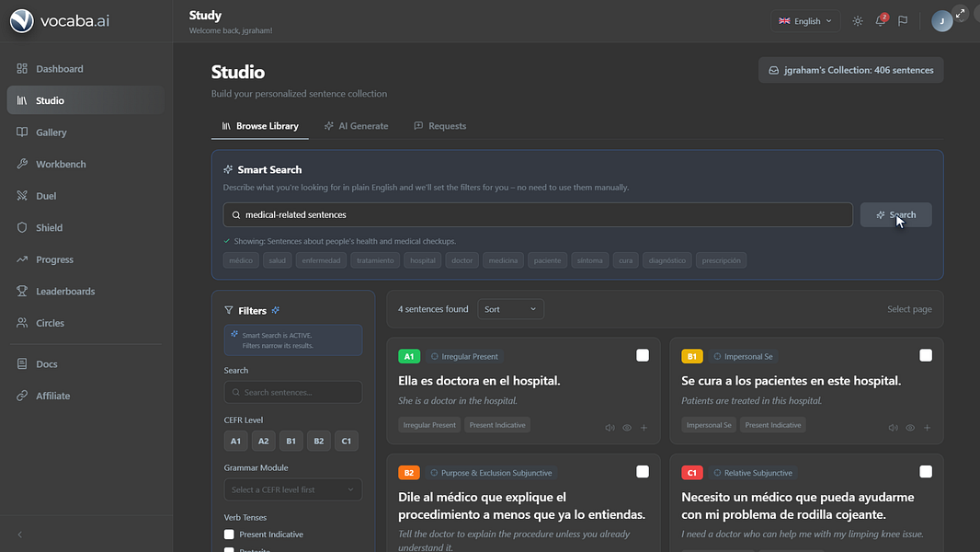The image size is (980, 552).
Task: Open the notifications bell
Action: pyautogui.click(x=880, y=20)
